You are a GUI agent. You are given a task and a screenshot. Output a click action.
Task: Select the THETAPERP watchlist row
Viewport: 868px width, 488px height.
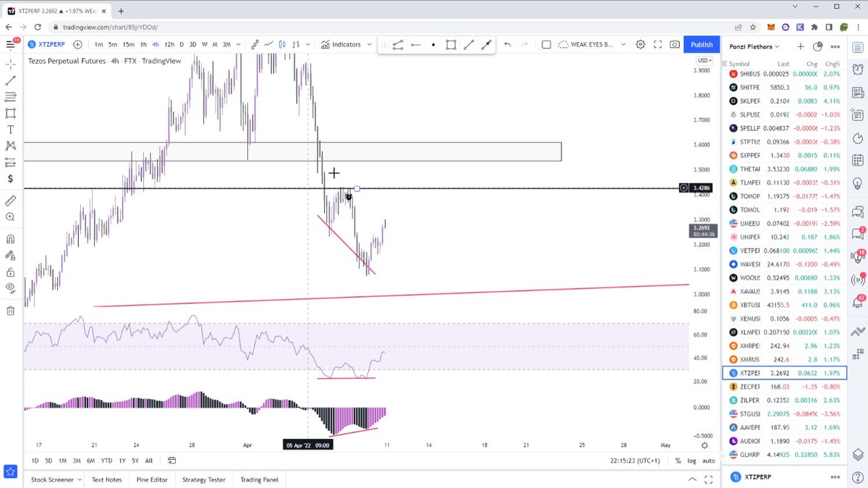pos(785,169)
